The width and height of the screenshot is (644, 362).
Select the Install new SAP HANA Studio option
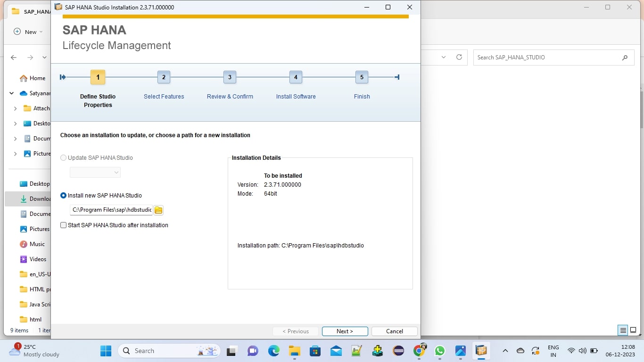pos(63,195)
